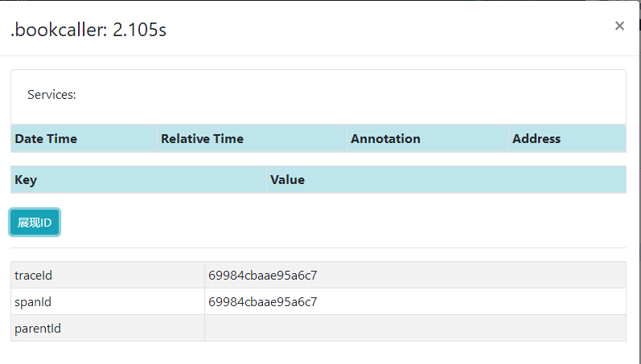The image size is (641, 364).
Task: Close the span detail dialog
Action: tap(619, 26)
